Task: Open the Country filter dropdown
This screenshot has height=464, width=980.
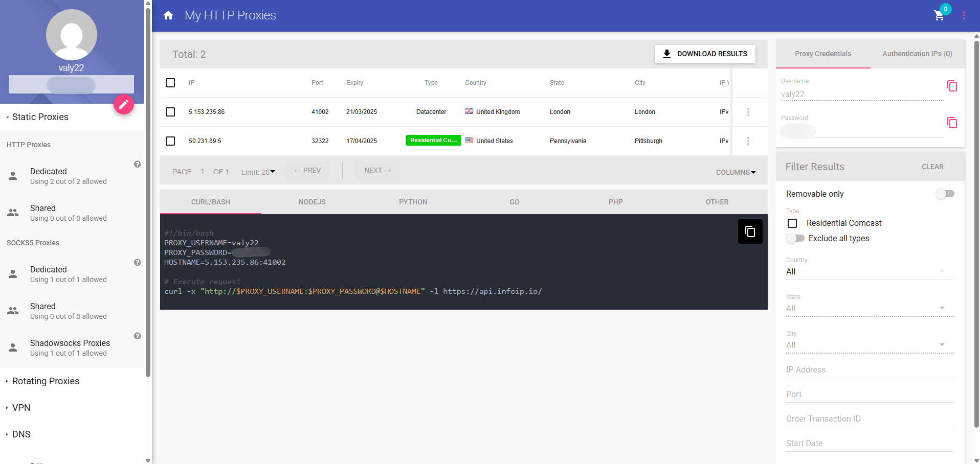Action: tap(869, 271)
